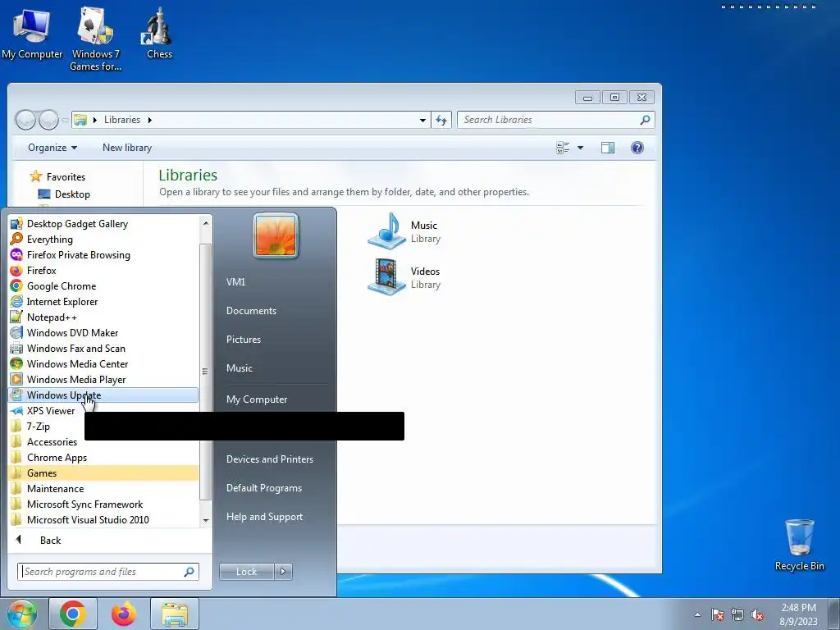Click the Explorer Forward arrow button
This screenshot has height=630, width=840.
tap(48, 120)
